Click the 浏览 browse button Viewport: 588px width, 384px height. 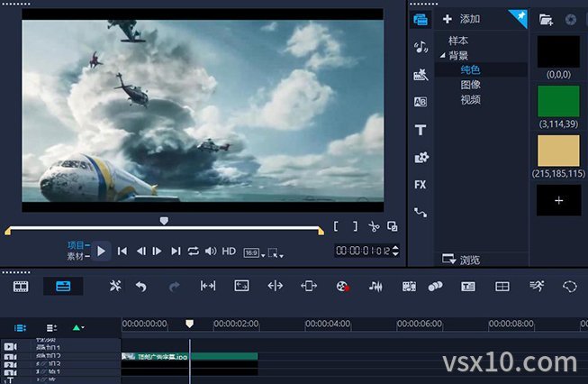coord(461,260)
